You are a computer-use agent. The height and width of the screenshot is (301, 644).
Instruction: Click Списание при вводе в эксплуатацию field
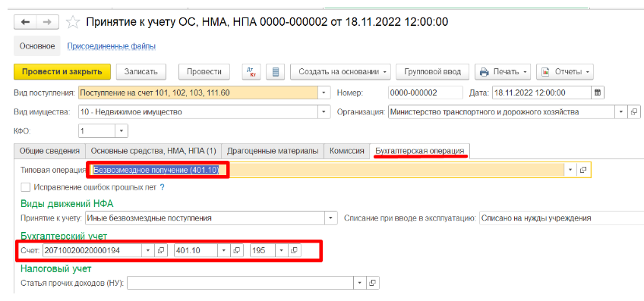561,218
